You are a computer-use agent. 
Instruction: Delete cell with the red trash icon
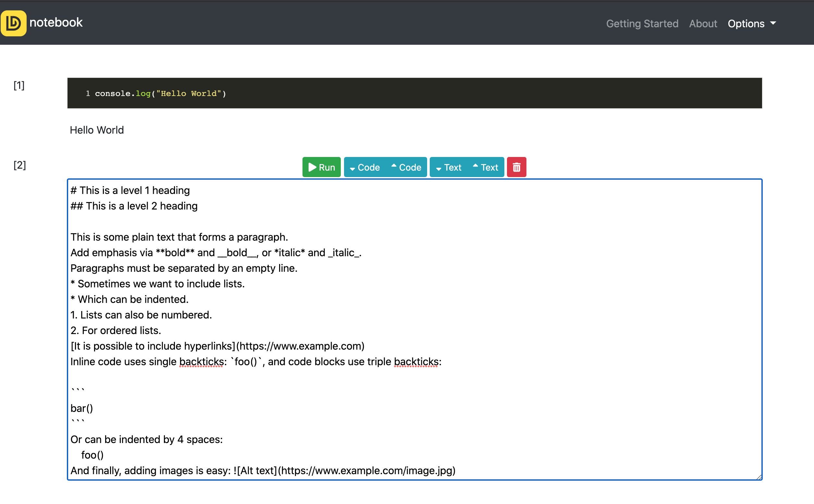[516, 167]
